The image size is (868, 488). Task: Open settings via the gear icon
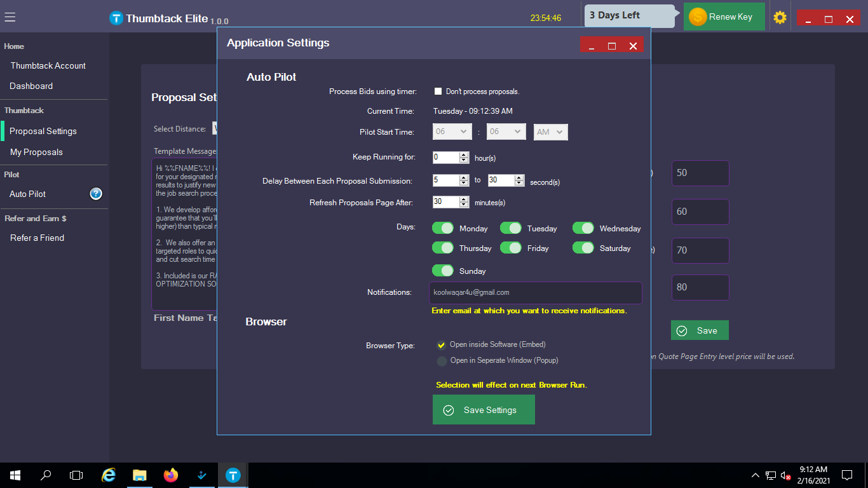tap(780, 18)
